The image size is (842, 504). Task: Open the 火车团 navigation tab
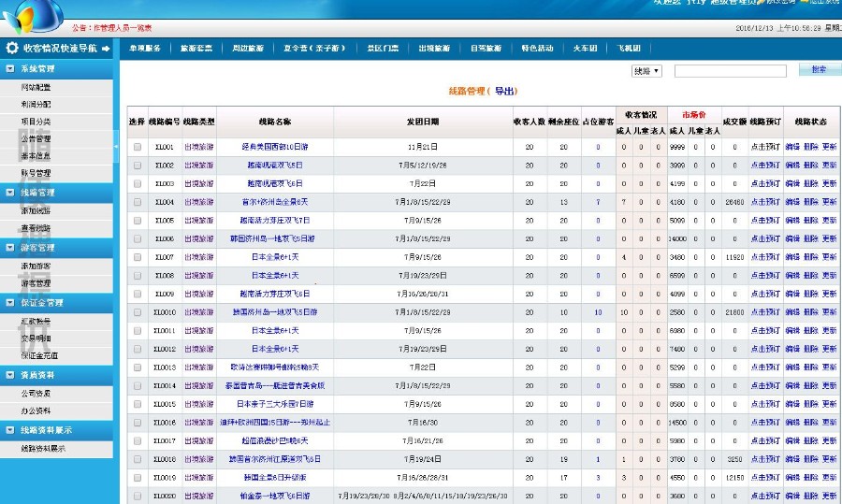[585, 49]
